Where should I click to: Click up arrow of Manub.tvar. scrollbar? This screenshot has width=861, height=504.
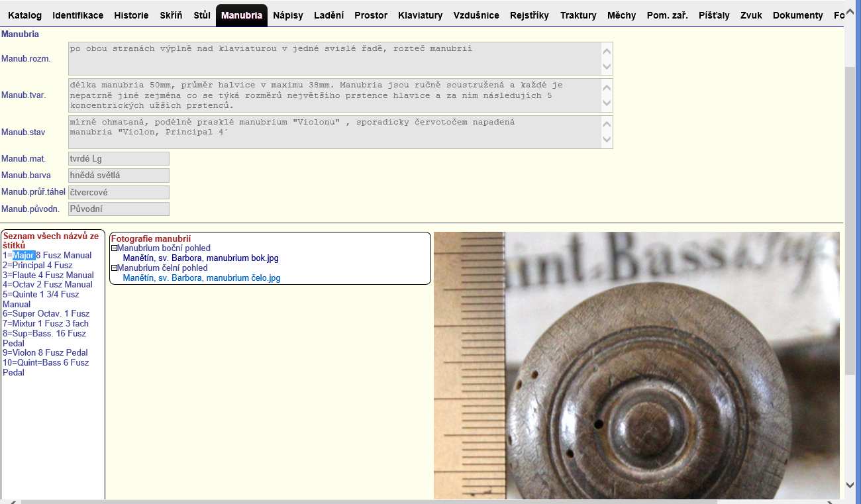[607, 87]
